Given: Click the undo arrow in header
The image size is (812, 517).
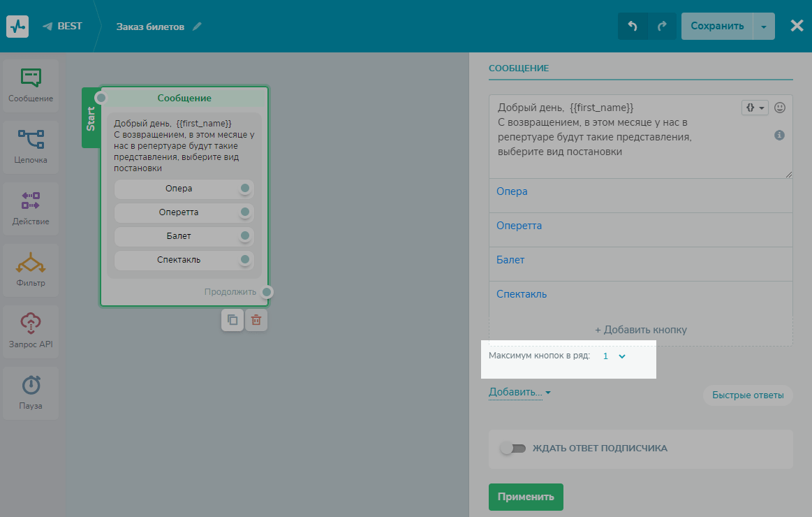Looking at the screenshot, I should [633, 27].
